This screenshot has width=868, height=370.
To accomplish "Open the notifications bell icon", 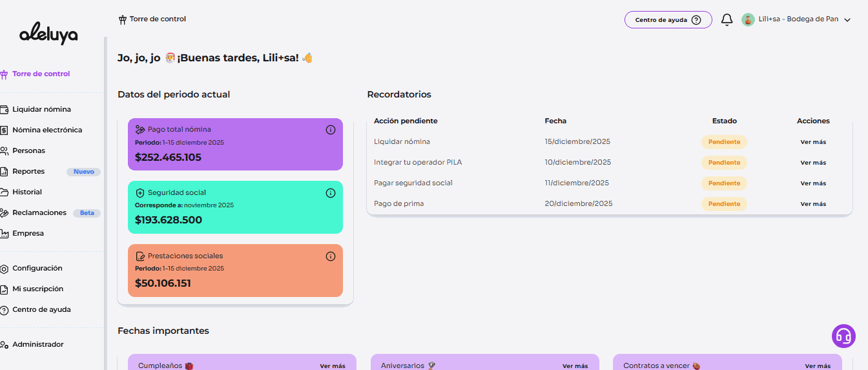I will [x=727, y=20].
